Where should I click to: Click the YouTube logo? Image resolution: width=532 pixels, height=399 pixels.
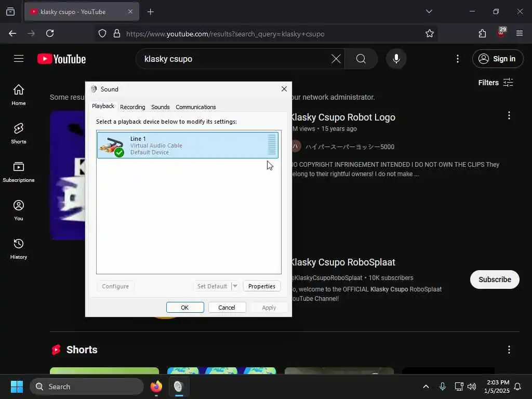pos(61,59)
